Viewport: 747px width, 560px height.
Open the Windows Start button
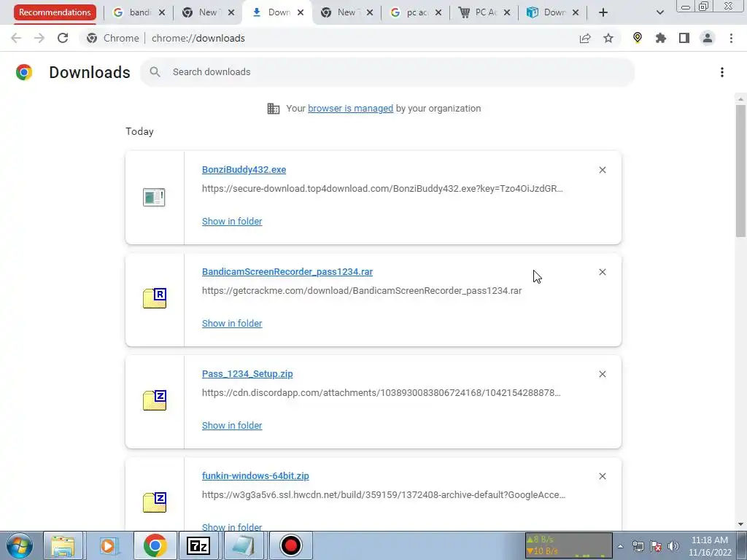point(19,545)
